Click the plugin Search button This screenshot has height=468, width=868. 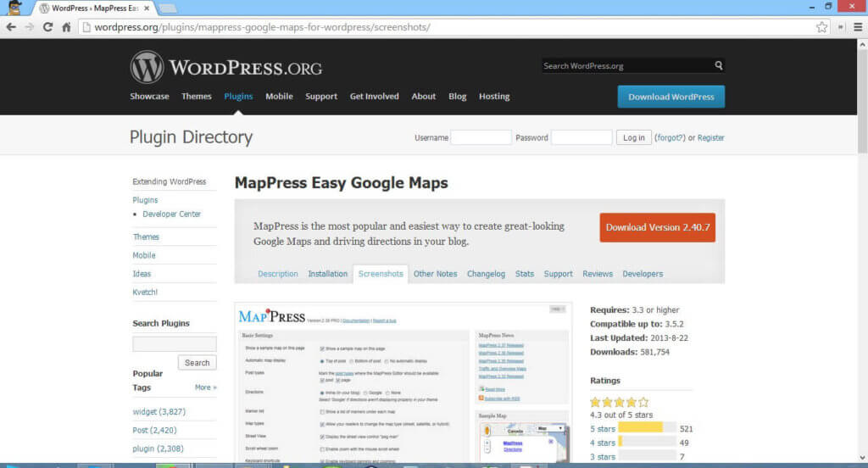197,363
